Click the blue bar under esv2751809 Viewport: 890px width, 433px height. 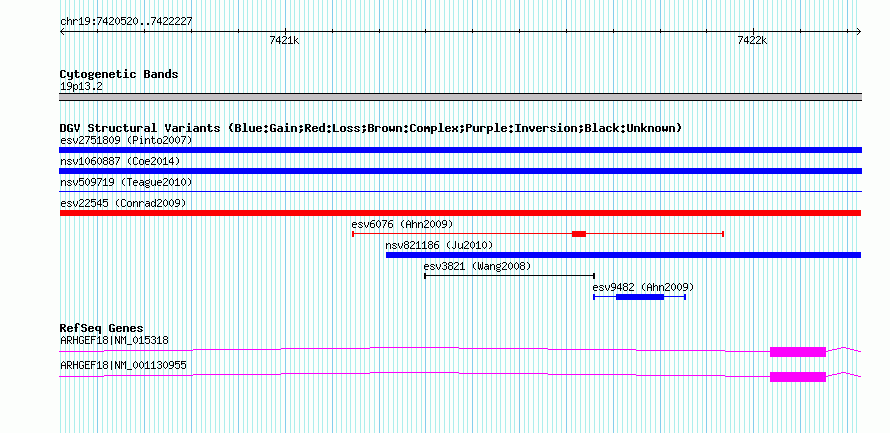click(x=460, y=150)
